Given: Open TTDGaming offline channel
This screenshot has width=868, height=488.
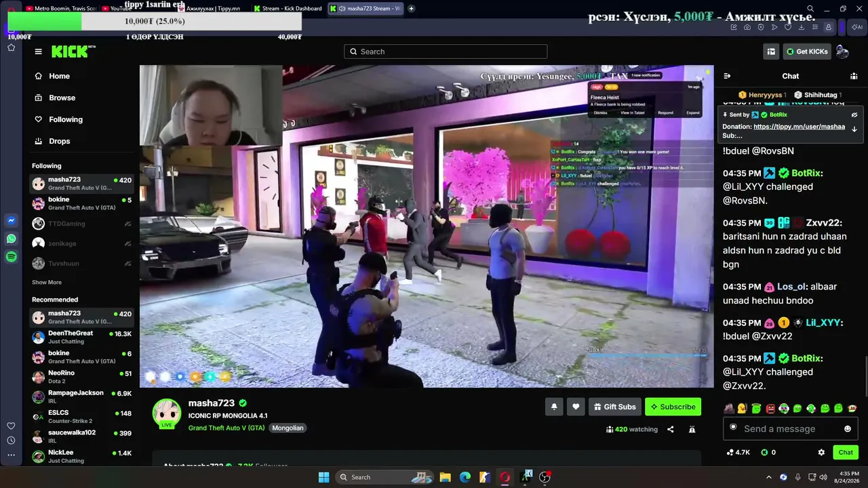Looking at the screenshot, I should tap(81, 224).
